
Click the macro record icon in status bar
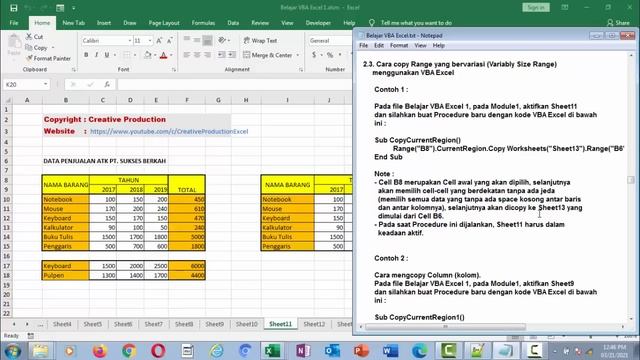click(30, 336)
